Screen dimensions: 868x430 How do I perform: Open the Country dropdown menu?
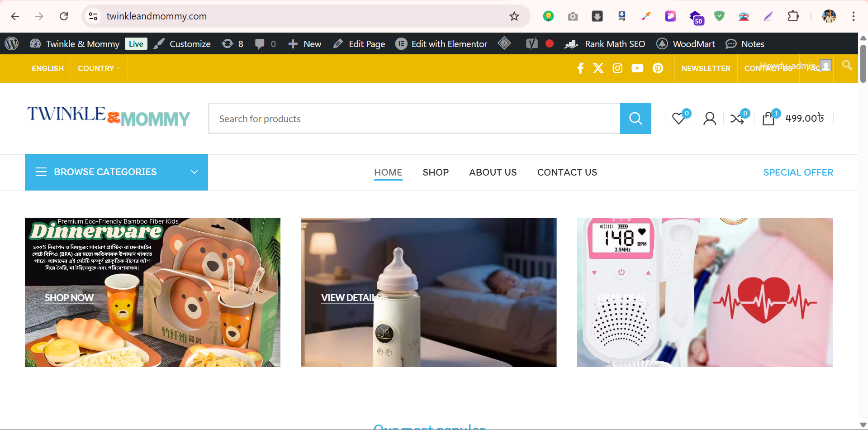pos(99,68)
